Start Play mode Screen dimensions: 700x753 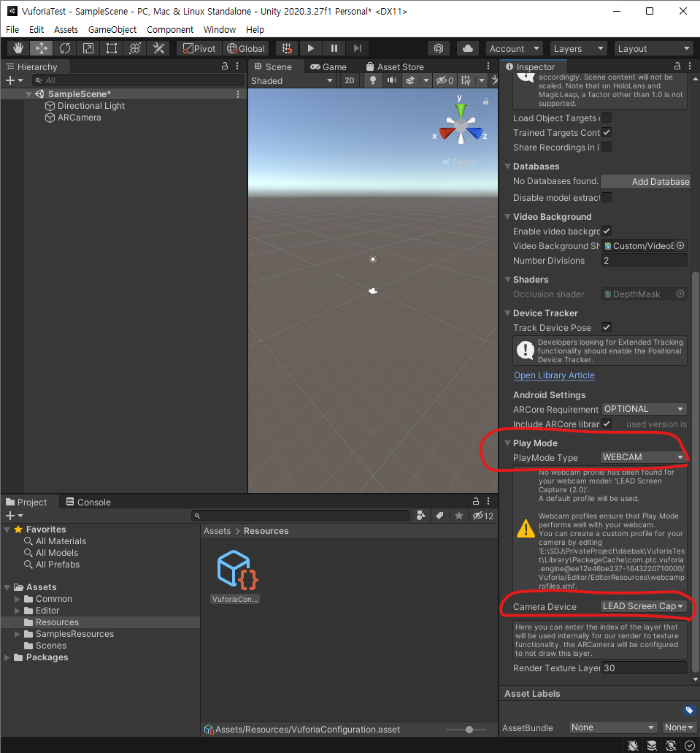(311, 48)
